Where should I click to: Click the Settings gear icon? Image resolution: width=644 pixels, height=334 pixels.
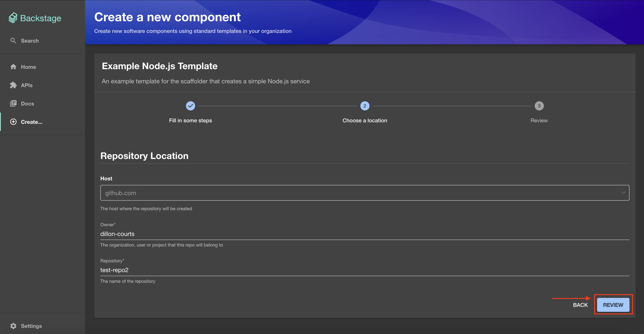[13, 326]
